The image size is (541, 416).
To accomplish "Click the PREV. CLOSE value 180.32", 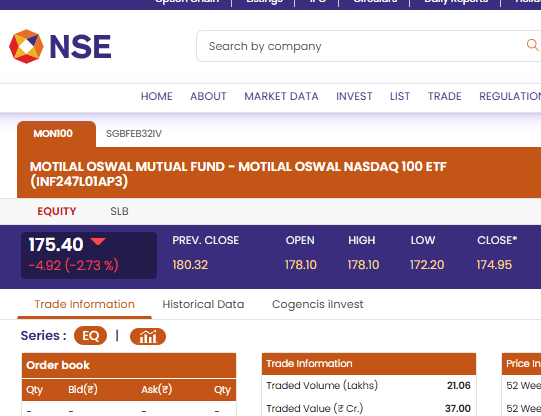I will click(x=190, y=265).
